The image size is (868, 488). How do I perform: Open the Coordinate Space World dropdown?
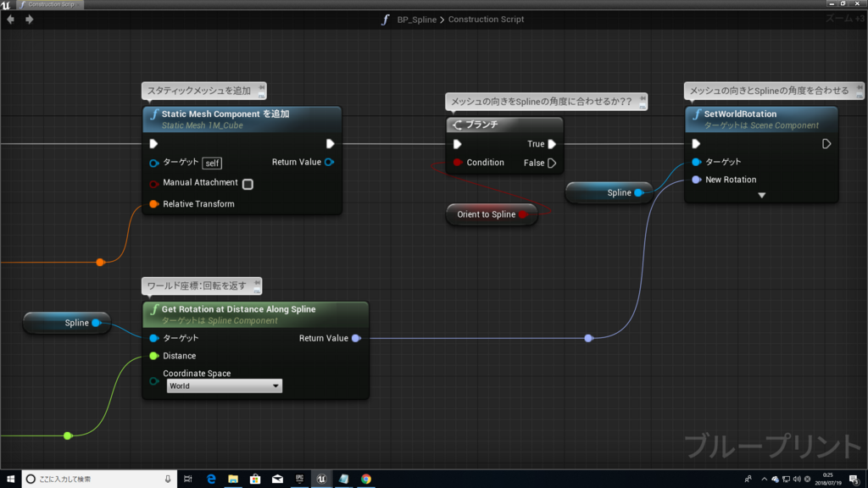point(224,385)
